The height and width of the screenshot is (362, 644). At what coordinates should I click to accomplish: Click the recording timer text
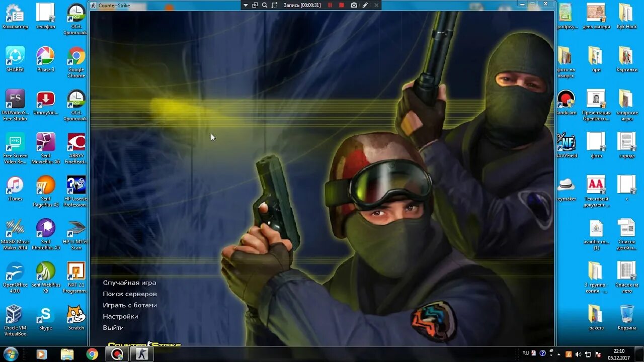pyautogui.click(x=302, y=5)
